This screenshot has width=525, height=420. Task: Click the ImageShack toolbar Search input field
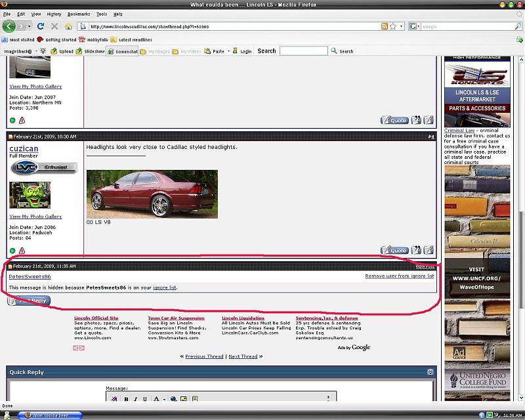(x=303, y=51)
